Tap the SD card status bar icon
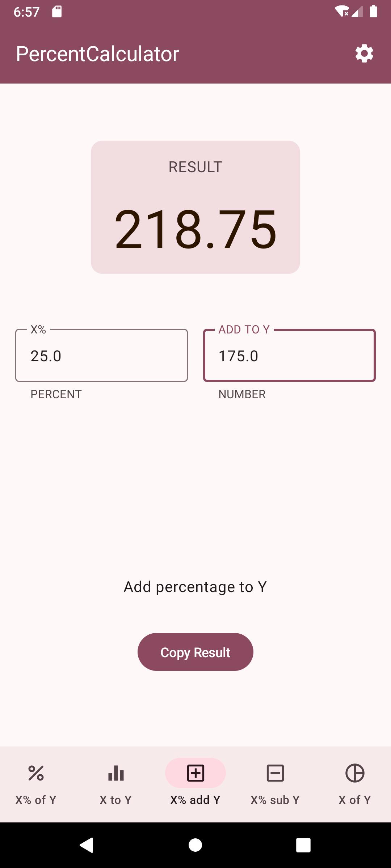The image size is (391, 868). click(57, 12)
